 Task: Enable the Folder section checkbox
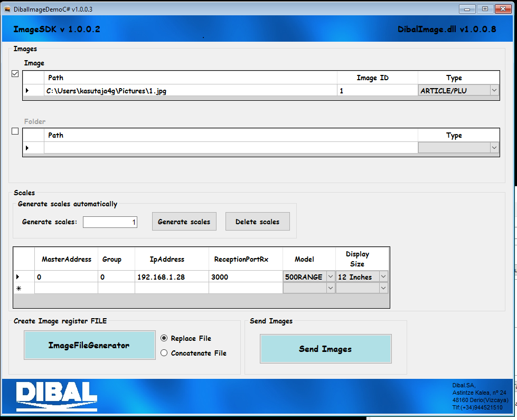point(15,131)
